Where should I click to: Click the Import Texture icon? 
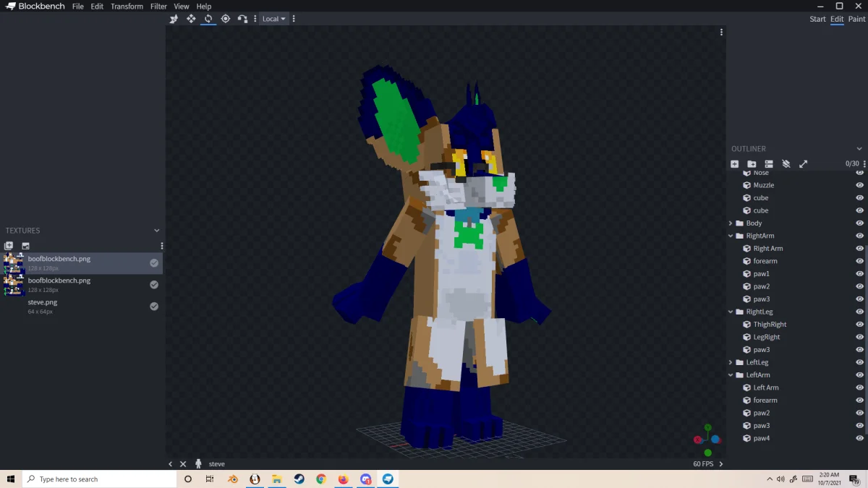point(9,246)
